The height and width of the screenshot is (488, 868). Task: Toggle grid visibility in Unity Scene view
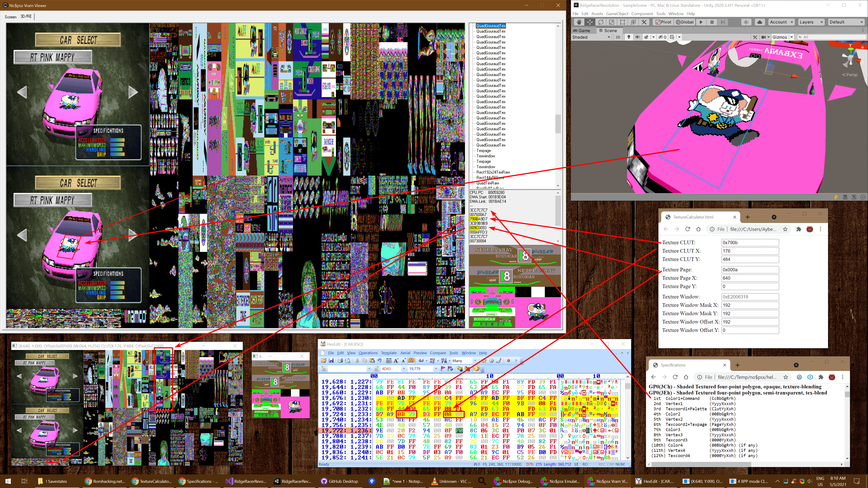click(x=672, y=37)
